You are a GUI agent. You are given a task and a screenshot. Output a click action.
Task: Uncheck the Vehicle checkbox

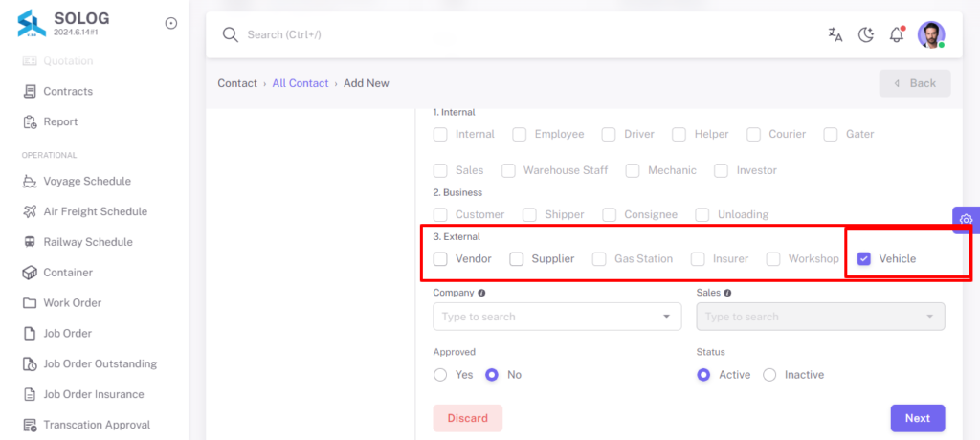(864, 259)
